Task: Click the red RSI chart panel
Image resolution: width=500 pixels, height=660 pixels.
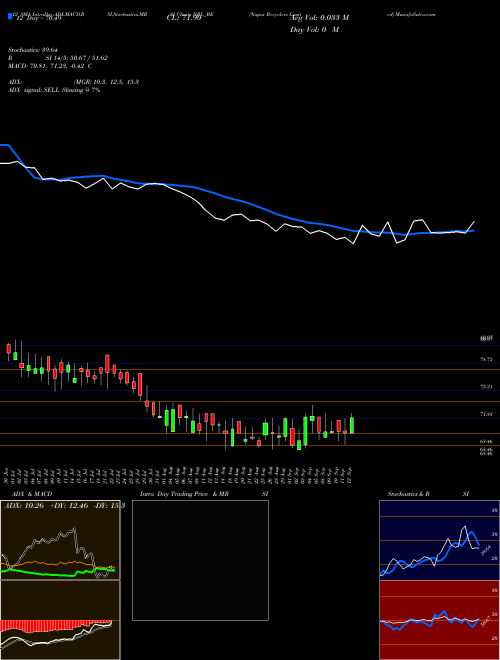Action: [x=439, y=620]
